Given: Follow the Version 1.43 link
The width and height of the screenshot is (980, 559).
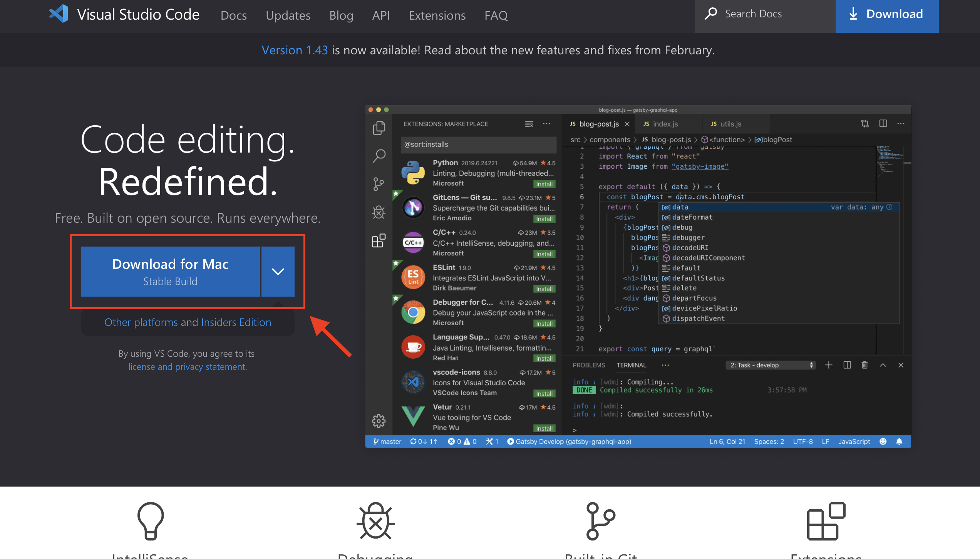Looking at the screenshot, I should pyautogui.click(x=295, y=50).
